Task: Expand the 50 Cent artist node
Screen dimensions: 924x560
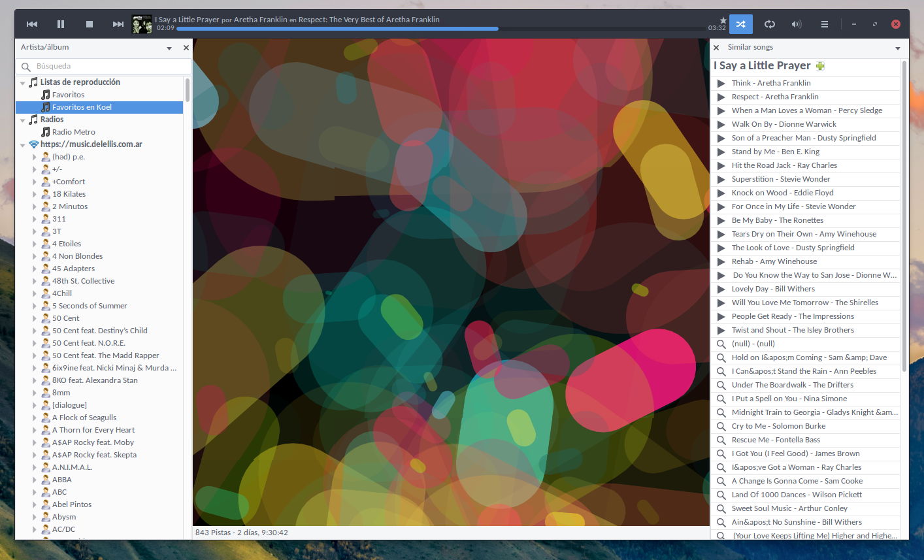Action: (x=35, y=318)
